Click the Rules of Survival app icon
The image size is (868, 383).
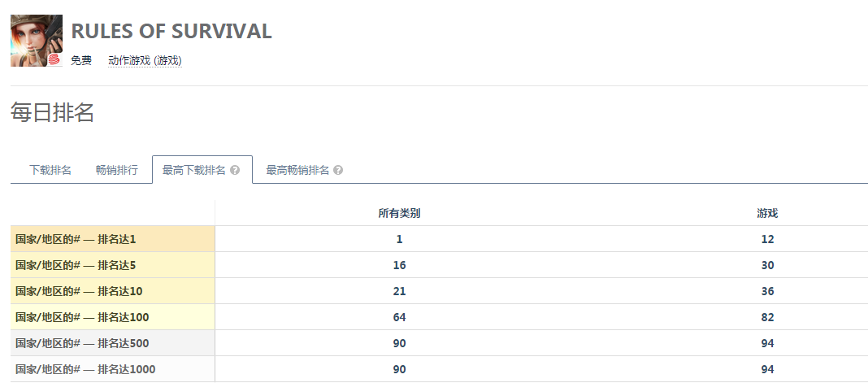37,41
